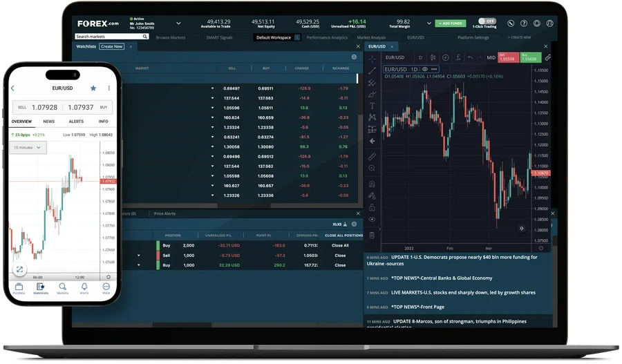Choose the pitchfork drawing tool
This screenshot has height=364, width=622.
point(372,82)
